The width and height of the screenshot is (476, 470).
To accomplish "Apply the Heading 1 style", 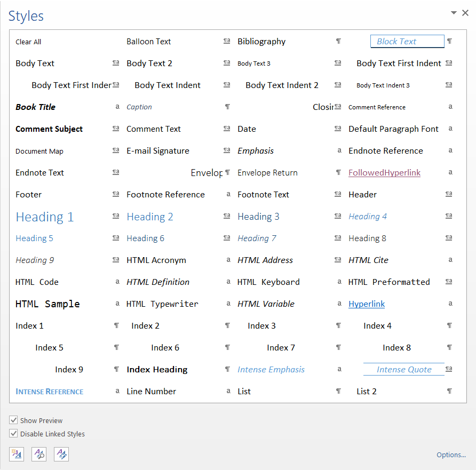I will pyautogui.click(x=45, y=217).
